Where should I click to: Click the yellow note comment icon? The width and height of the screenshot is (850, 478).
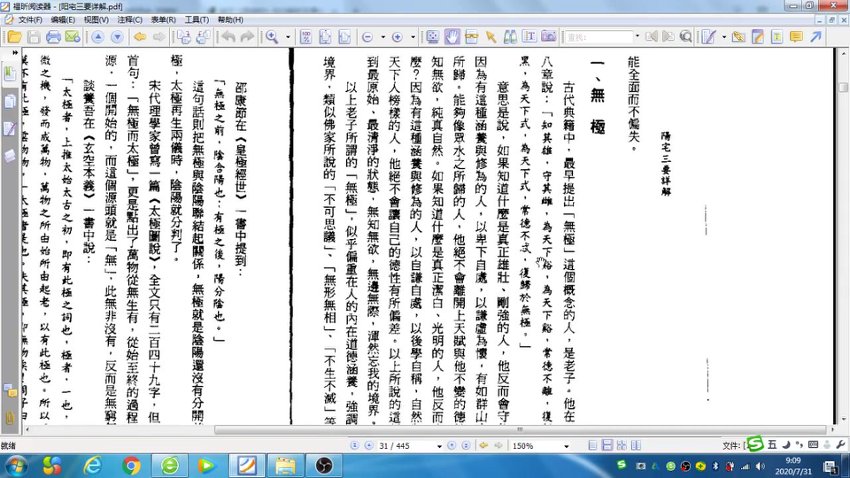click(796, 37)
